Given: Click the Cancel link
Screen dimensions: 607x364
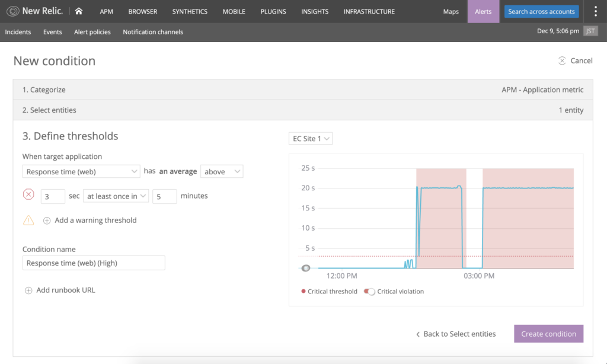Looking at the screenshot, I should [x=582, y=60].
